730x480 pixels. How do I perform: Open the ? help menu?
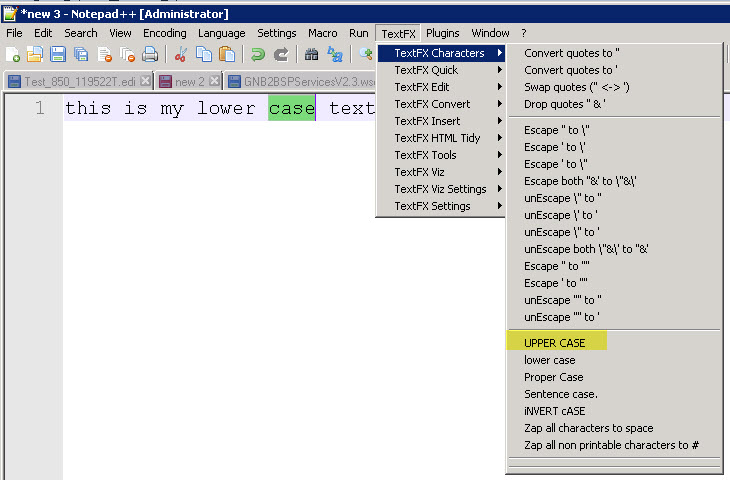coord(524,33)
